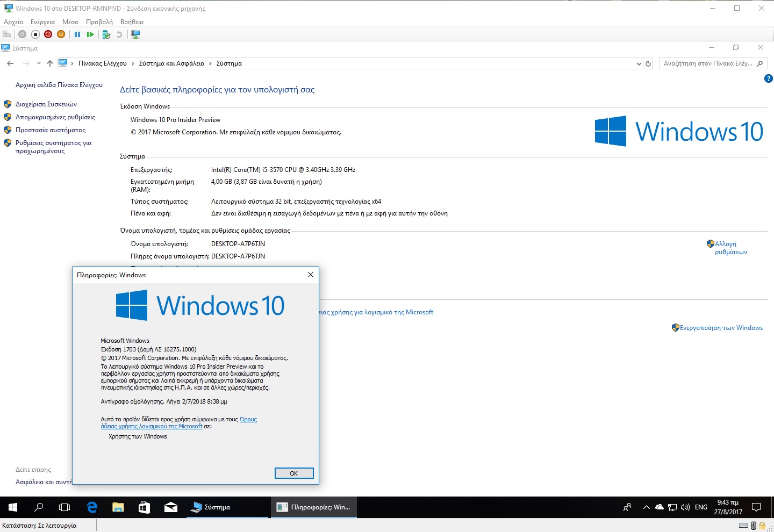Open the recent locations dropdown chevron
The image size is (774, 532).
click(x=39, y=63)
